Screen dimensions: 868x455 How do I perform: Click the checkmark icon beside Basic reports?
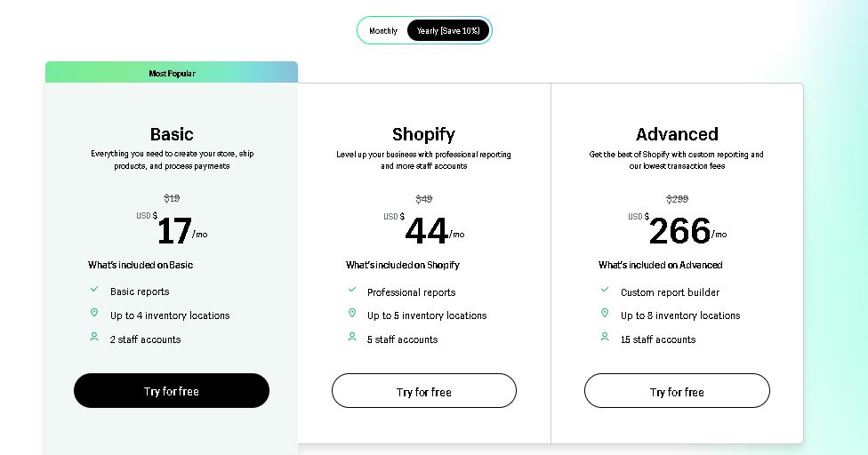point(94,289)
